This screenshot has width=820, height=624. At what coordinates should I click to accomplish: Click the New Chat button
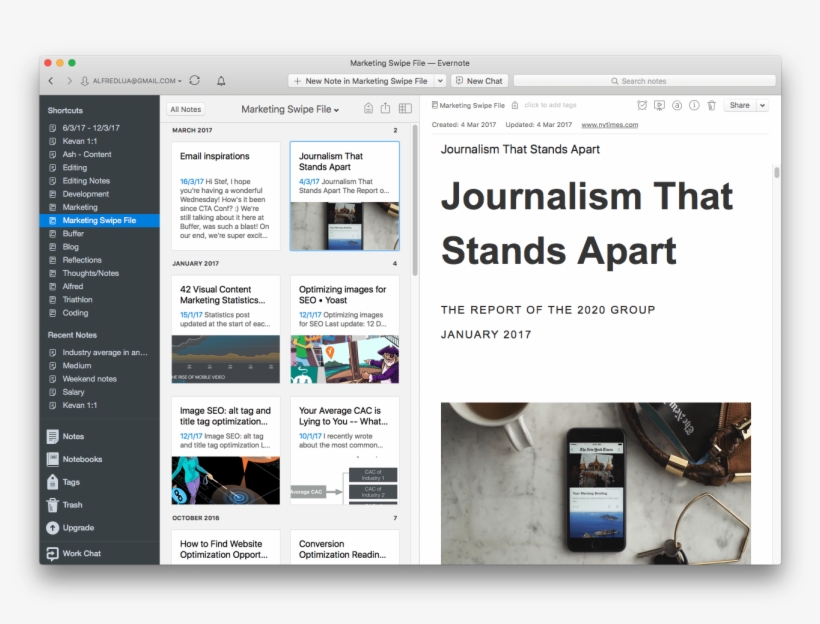[x=479, y=81]
